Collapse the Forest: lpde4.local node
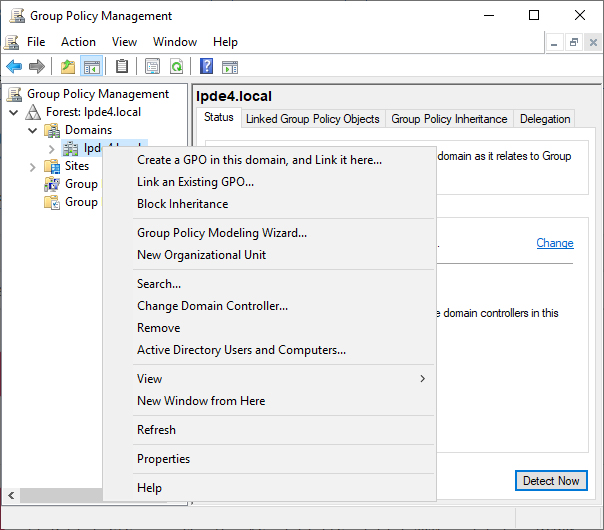Screen dimensions: 604x530 (x=14, y=112)
